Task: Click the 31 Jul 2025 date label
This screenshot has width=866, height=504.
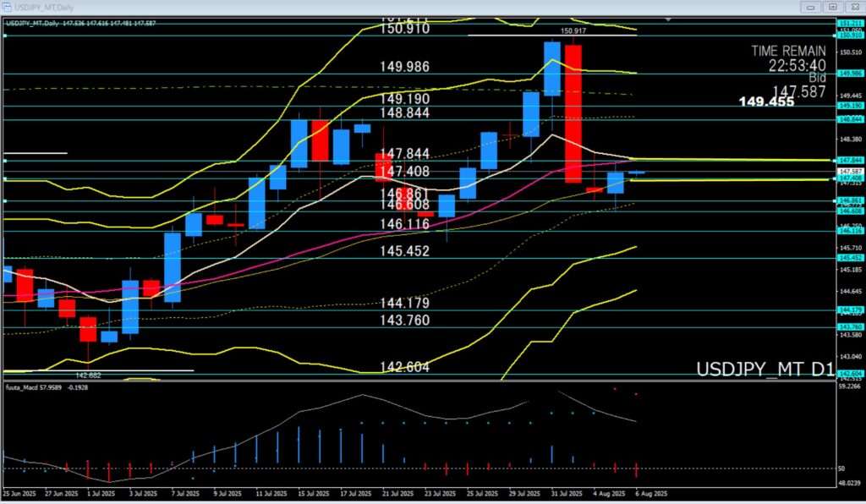Action: (x=567, y=494)
